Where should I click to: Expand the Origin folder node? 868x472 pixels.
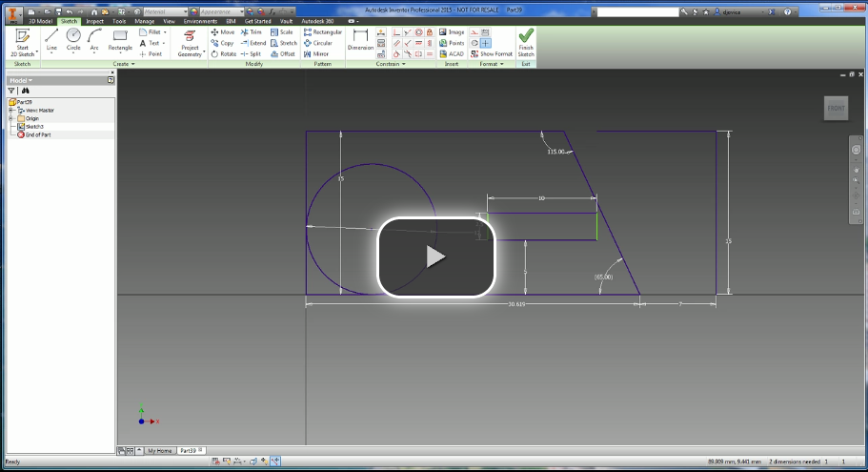point(11,118)
